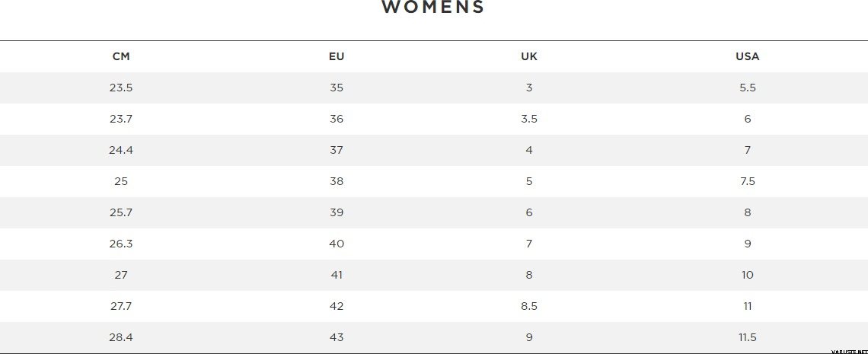868x354 pixels.
Task: Click EU size 40 cell
Action: tap(336, 244)
